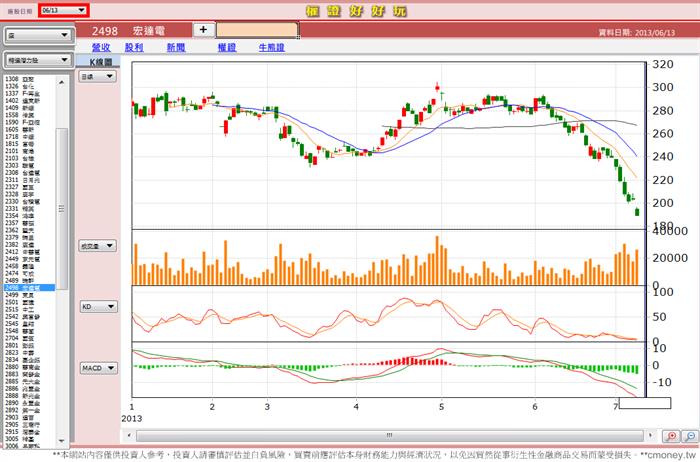Viewport: 700px width, 462px height.
Task: Click the chart scrollbar right arrow
Action: [650, 435]
